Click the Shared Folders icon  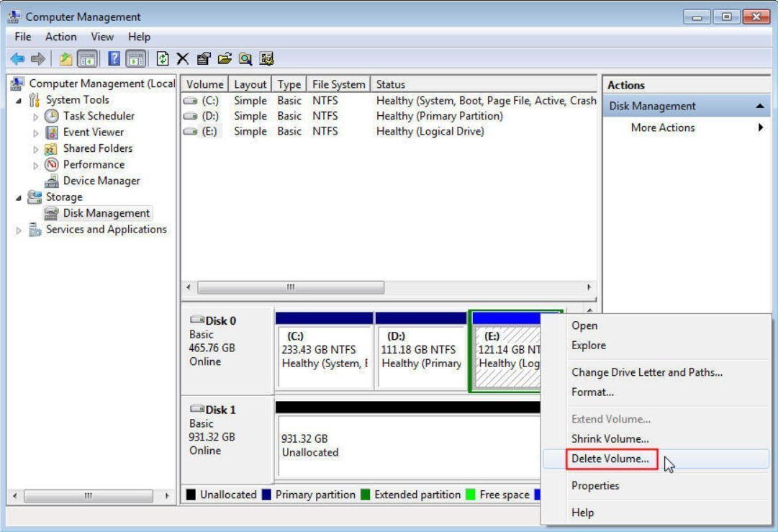pos(50,149)
